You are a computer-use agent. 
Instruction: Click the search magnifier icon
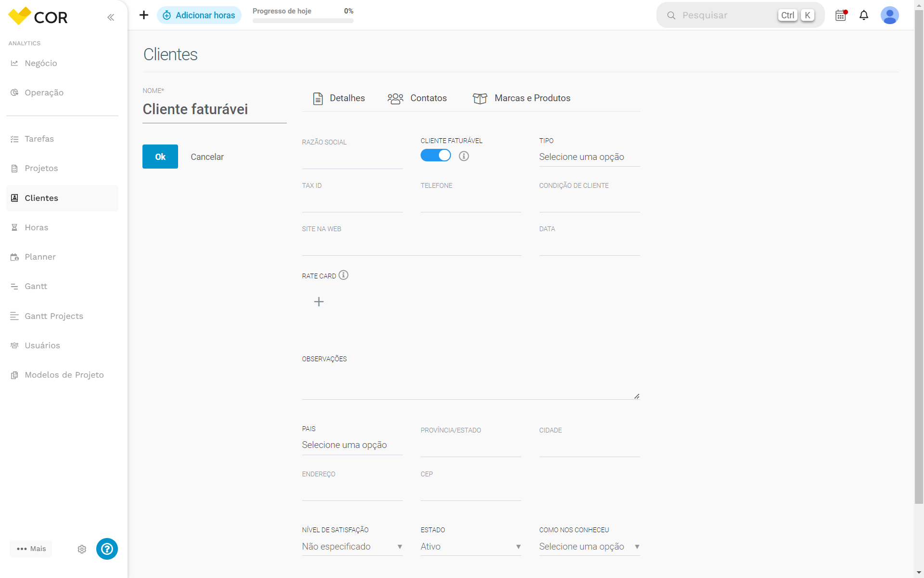(x=671, y=15)
